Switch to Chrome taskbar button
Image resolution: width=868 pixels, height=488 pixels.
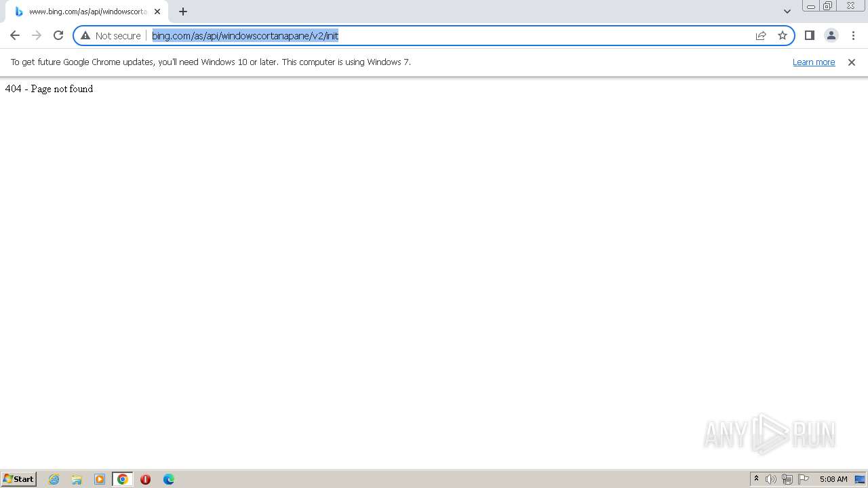click(x=123, y=479)
